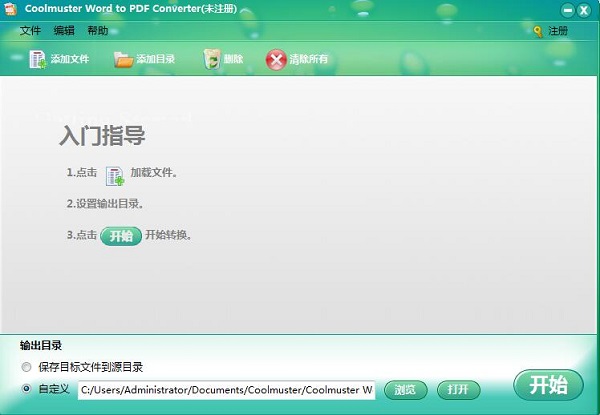Click the 添加文件 (Add File) toolbar icon
Image resolution: width=600 pixels, height=415 pixels.
click(38, 59)
